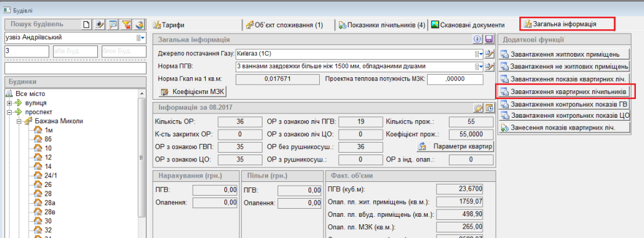The width and height of the screenshot is (644, 238).
Task: Click pencil edit icon in Інформація за 08.2017 header
Action: pyautogui.click(x=478, y=108)
